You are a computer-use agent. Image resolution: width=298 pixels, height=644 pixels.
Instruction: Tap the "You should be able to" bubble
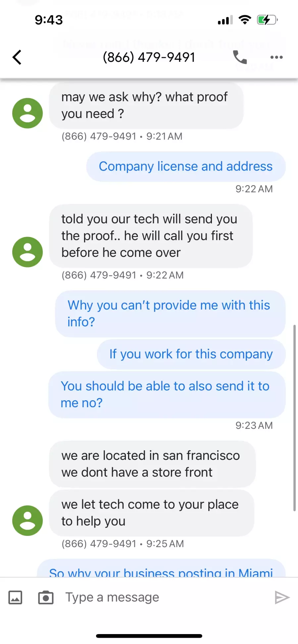pos(167,394)
